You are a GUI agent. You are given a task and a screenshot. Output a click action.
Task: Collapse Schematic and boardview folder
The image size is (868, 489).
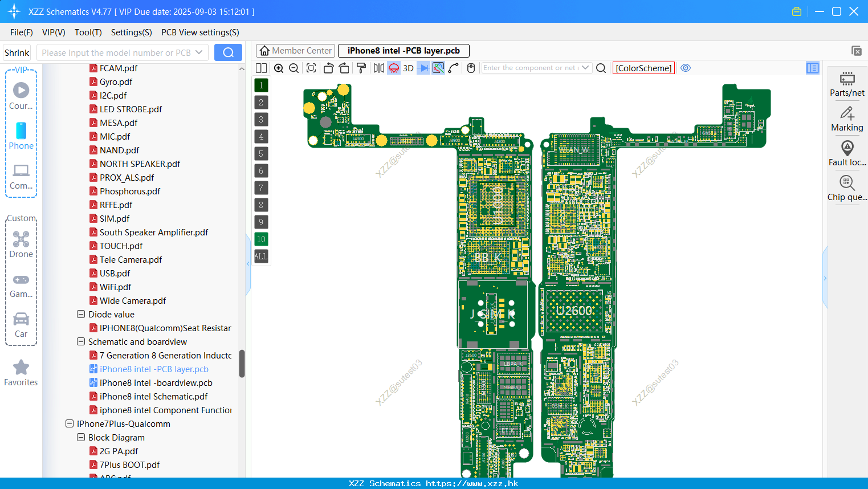pos(81,341)
